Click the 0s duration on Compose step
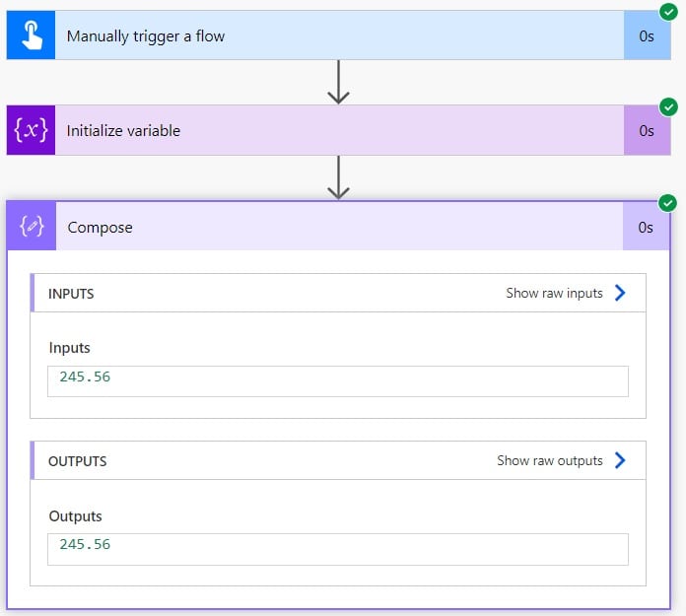The width and height of the screenshot is (686, 616). pos(646,227)
